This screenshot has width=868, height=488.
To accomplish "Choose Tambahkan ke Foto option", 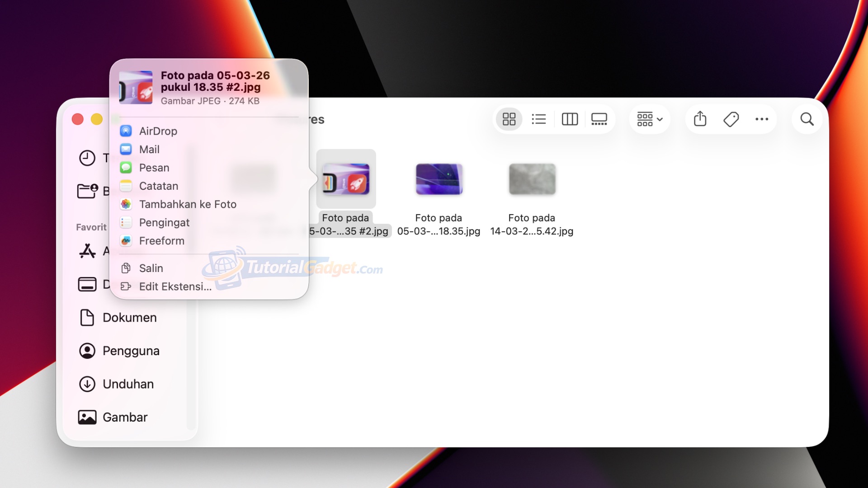I will [188, 204].
